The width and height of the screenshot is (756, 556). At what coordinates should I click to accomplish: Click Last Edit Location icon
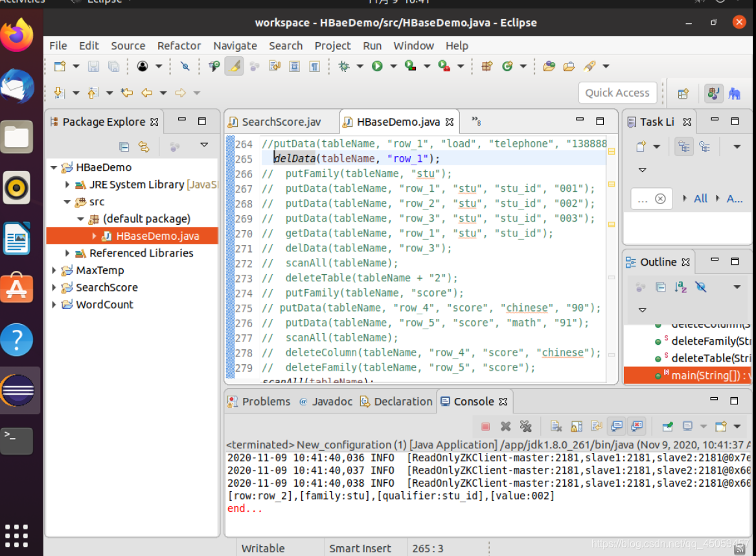[127, 93]
